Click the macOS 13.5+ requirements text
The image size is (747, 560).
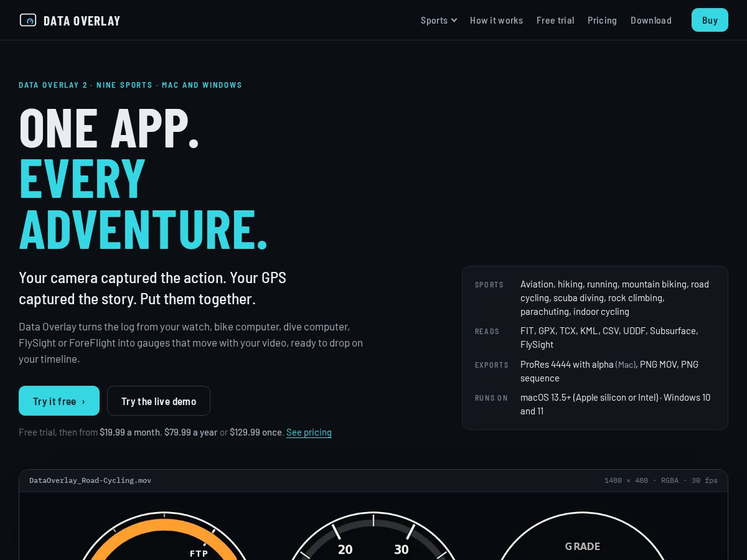pyautogui.click(x=616, y=404)
